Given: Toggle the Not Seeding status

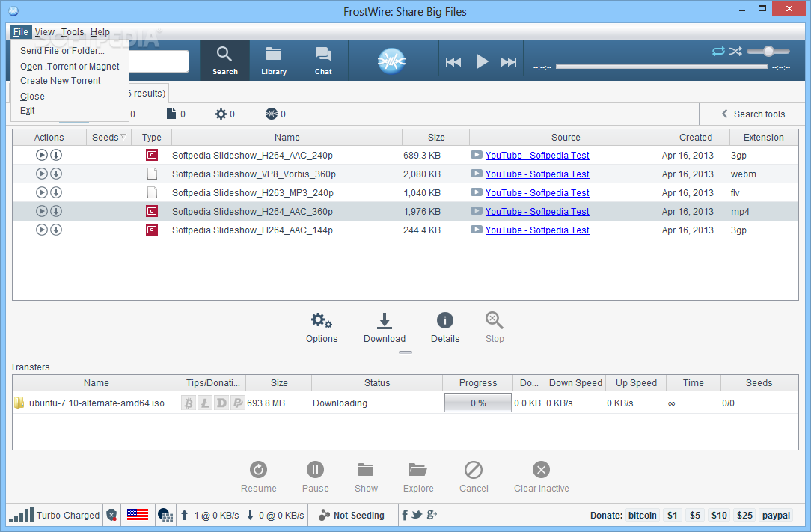Looking at the screenshot, I should pyautogui.click(x=352, y=516).
